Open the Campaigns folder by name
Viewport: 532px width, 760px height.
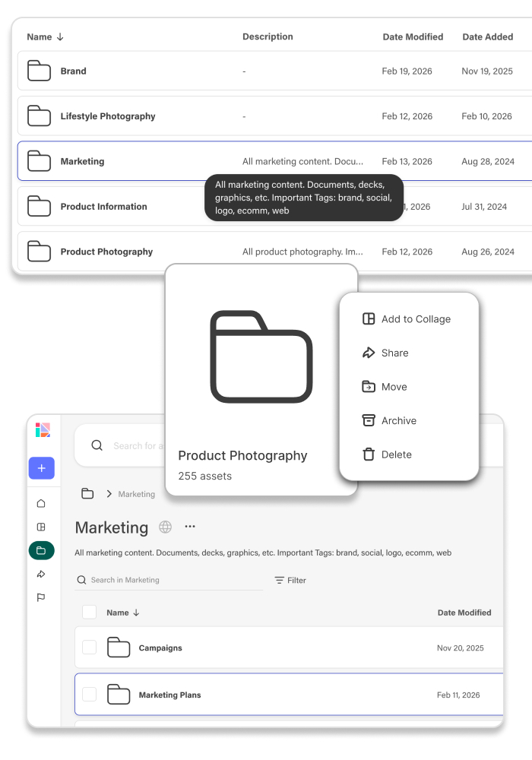[x=160, y=648]
